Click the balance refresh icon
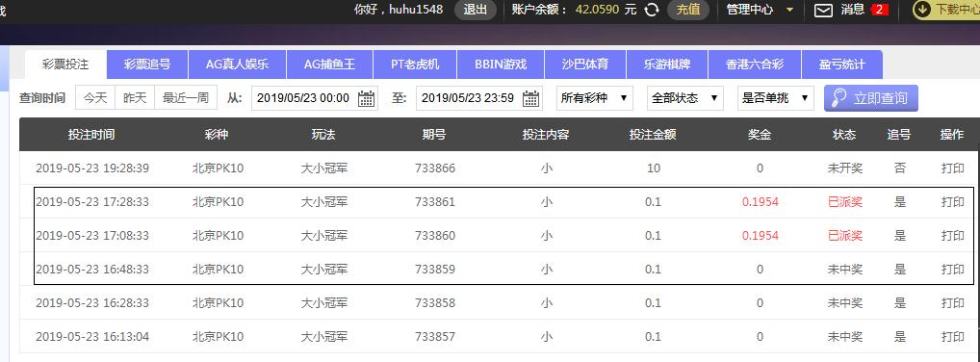The image size is (980, 362). 652,10
